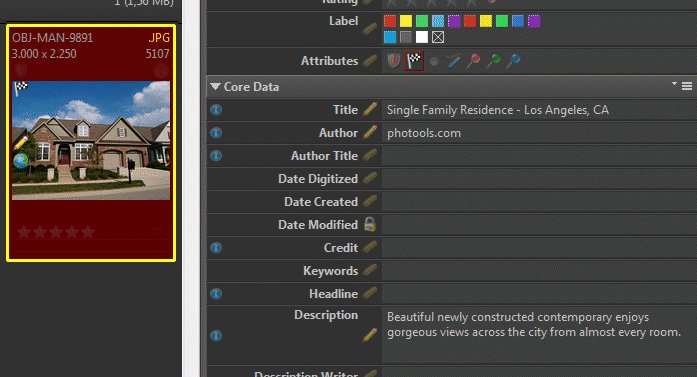
Task: Click the file name OBJ-MAN-9891
Action: click(52, 38)
